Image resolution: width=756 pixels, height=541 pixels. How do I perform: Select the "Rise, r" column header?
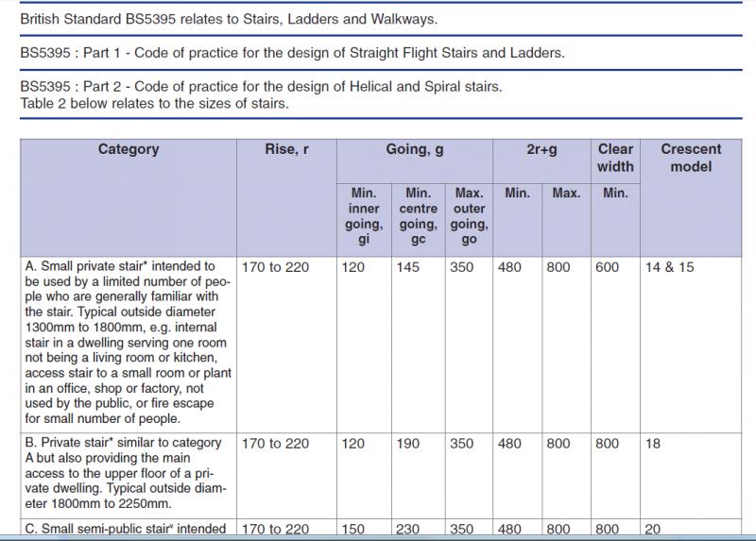pos(286,149)
